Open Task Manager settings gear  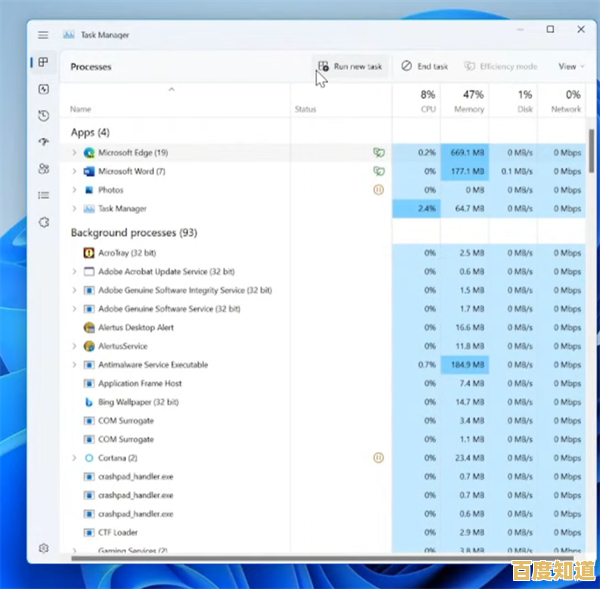click(x=43, y=548)
